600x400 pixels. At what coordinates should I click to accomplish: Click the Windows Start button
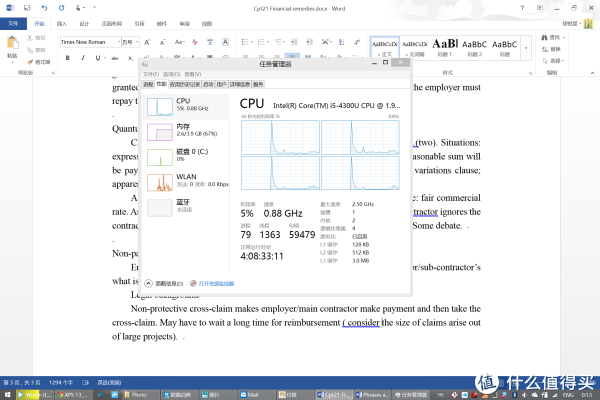point(7,395)
